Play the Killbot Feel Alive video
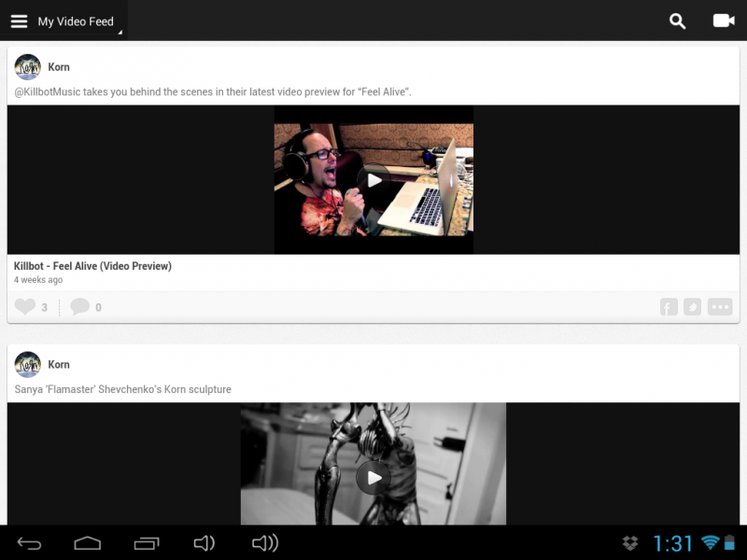 click(x=374, y=180)
